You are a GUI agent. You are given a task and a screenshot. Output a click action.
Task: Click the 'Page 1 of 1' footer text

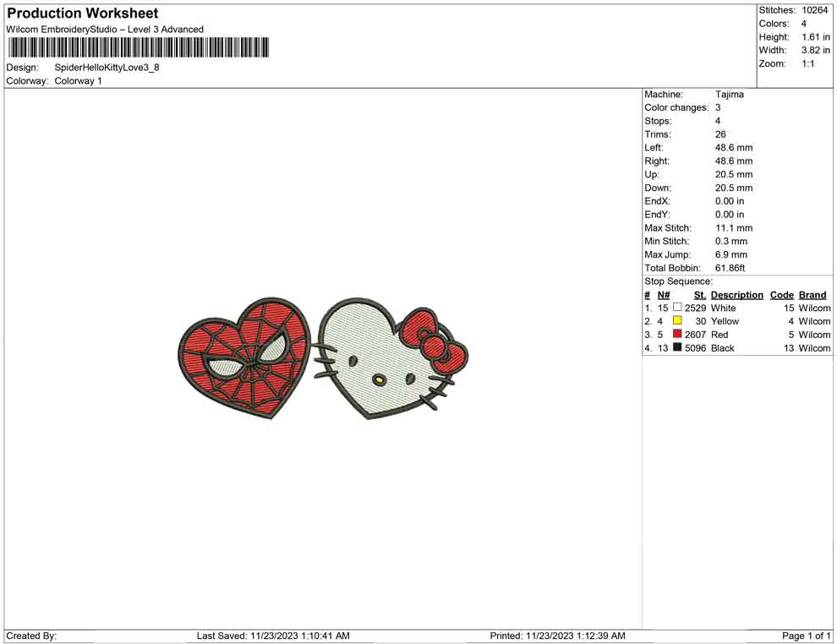coord(806,636)
